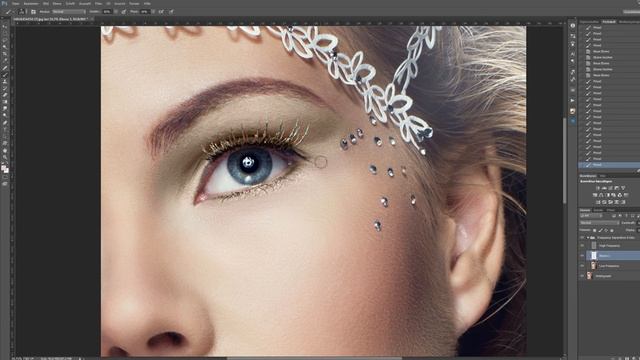640x360 pixels.
Task: Hide the High Frequency layer
Action: pos(582,246)
